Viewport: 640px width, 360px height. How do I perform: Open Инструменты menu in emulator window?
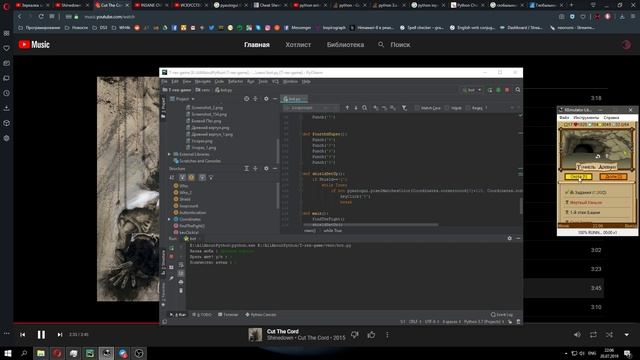[586, 118]
